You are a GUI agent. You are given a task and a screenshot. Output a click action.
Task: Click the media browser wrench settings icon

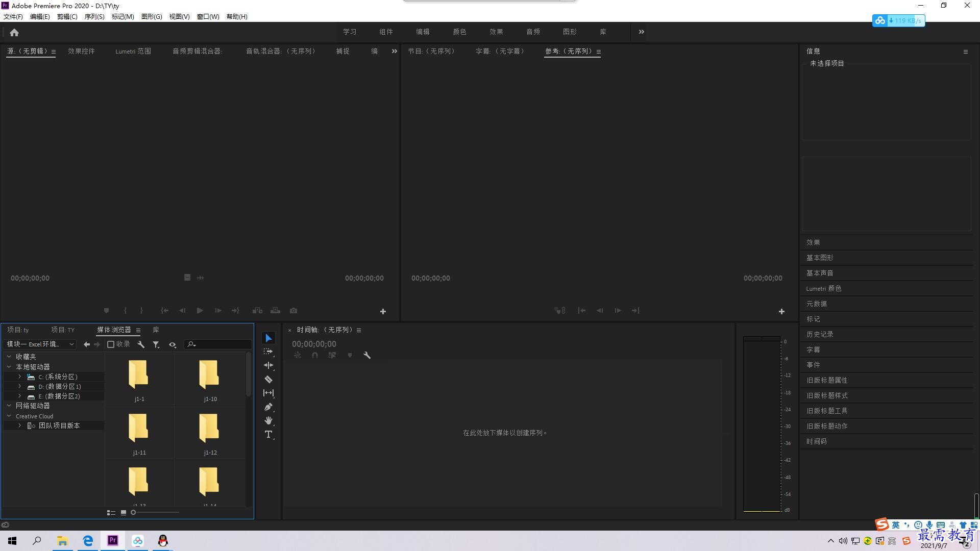tap(141, 344)
